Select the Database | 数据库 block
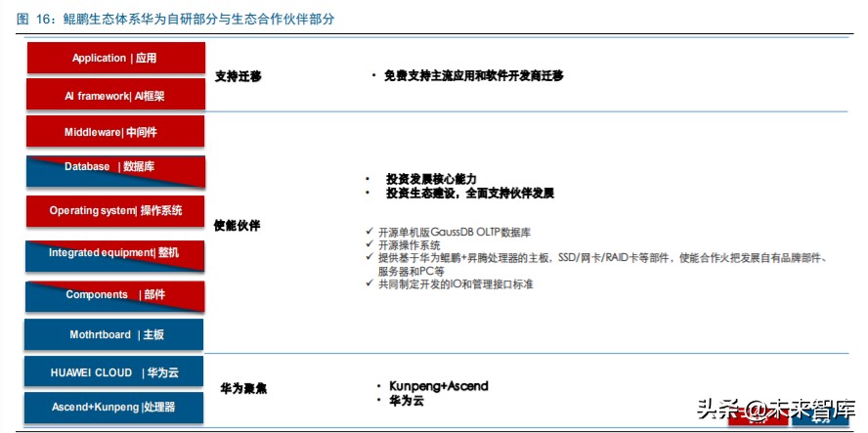Viewport: 868px width, 433px height. (x=115, y=170)
